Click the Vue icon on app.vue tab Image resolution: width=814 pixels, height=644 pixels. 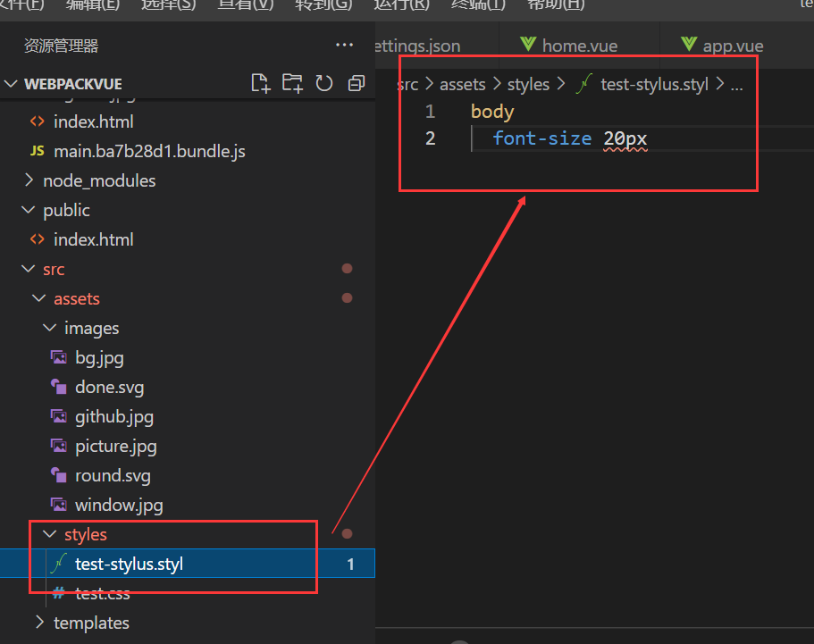689,44
